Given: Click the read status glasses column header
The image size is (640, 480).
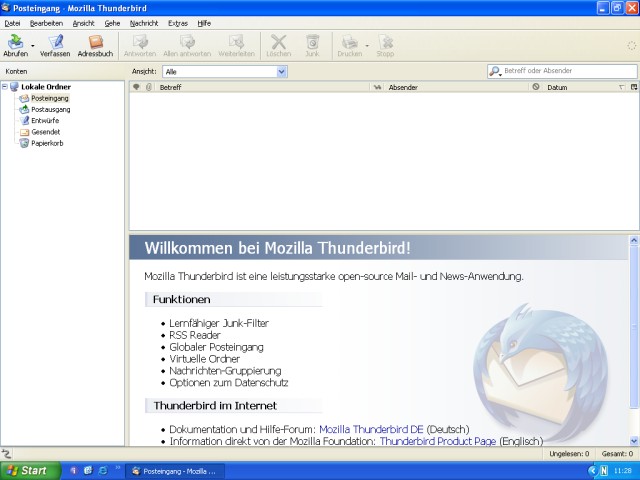Looking at the screenshot, I should [378, 87].
